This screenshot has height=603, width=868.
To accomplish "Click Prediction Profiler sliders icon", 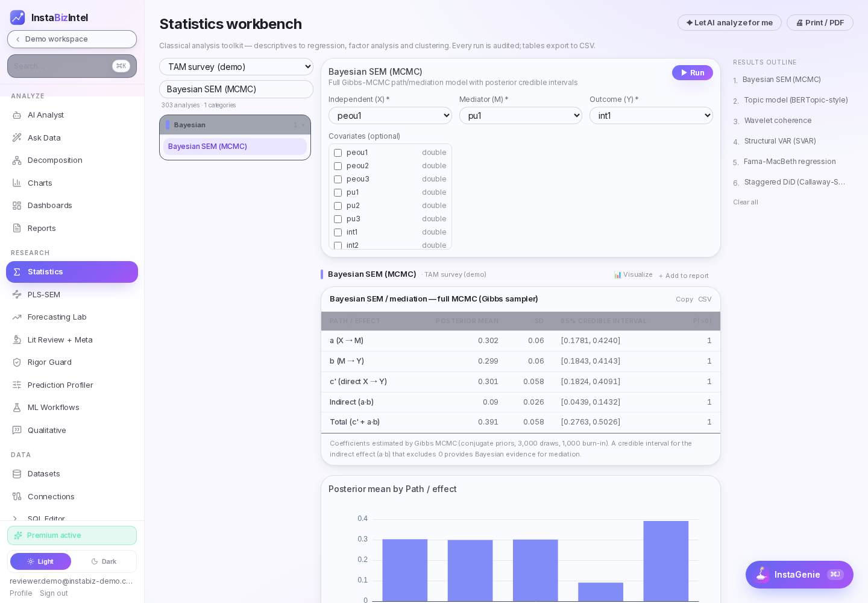I will (17, 385).
